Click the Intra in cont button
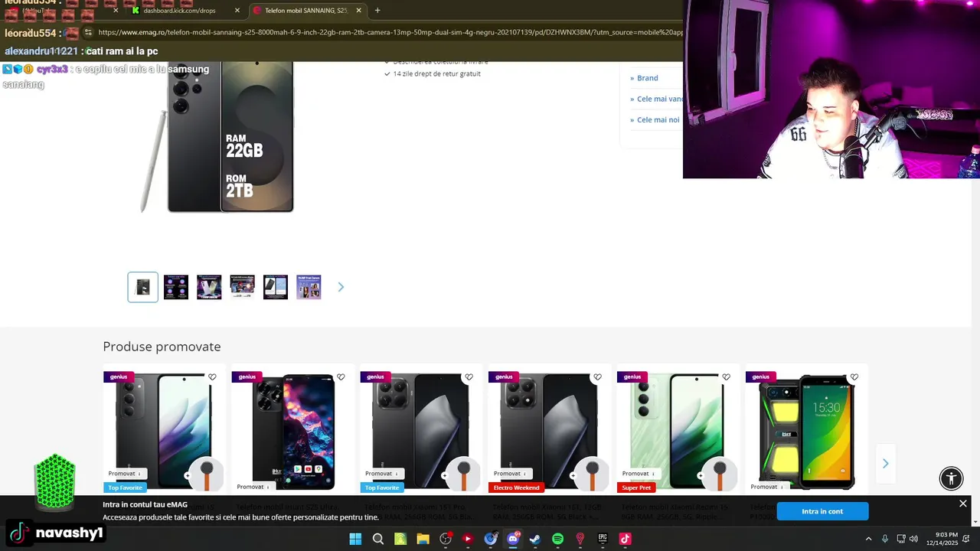Viewport: 980px width, 551px height. click(822, 511)
